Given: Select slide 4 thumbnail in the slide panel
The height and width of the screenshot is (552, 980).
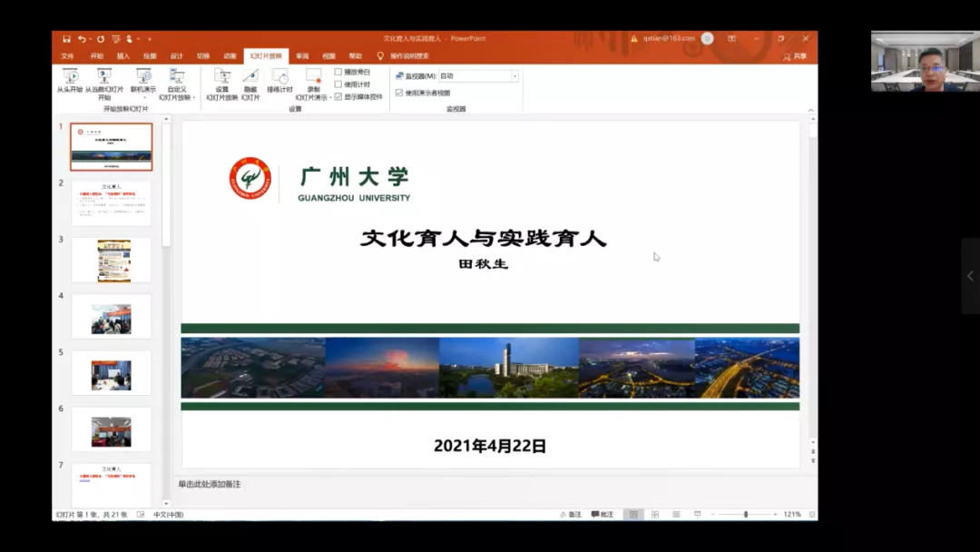Looking at the screenshot, I should click(x=111, y=317).
